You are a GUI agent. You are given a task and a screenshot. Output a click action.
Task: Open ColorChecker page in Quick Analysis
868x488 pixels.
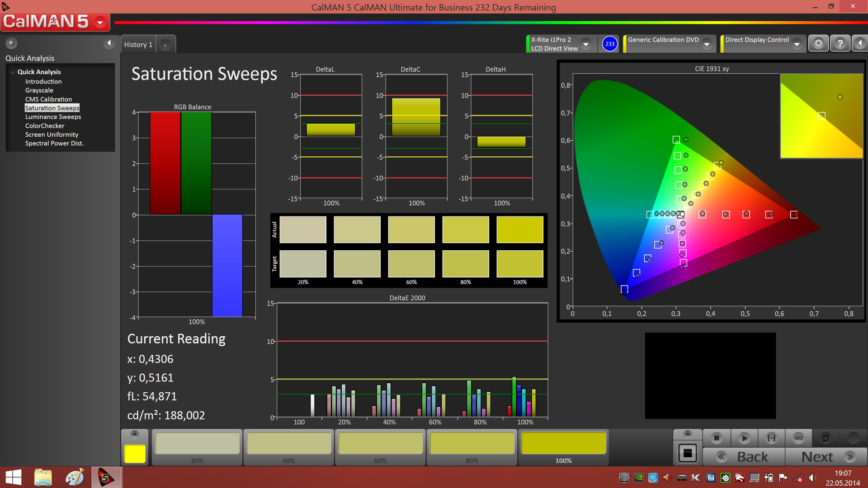(45, 126)
